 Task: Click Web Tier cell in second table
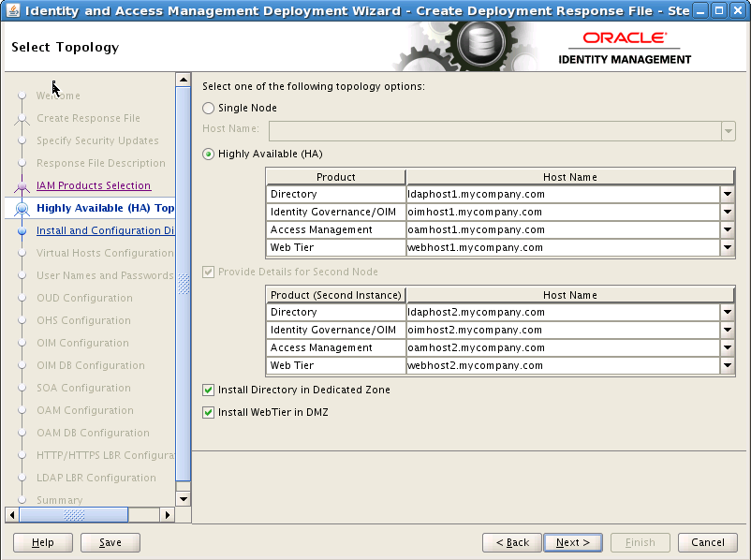336,365
